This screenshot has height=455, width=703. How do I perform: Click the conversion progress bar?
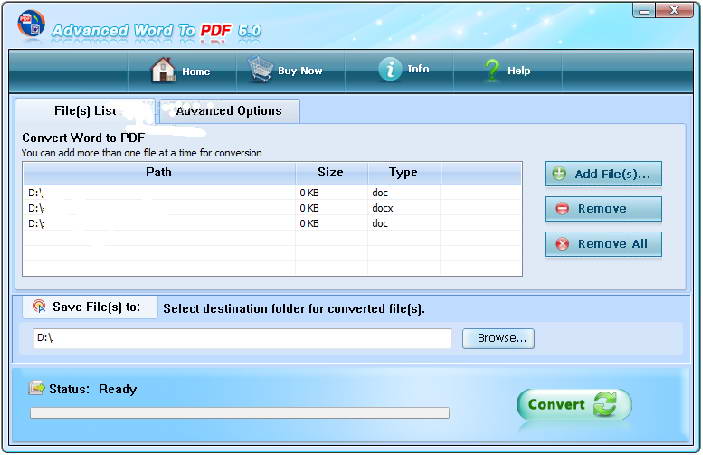[240, 413]
